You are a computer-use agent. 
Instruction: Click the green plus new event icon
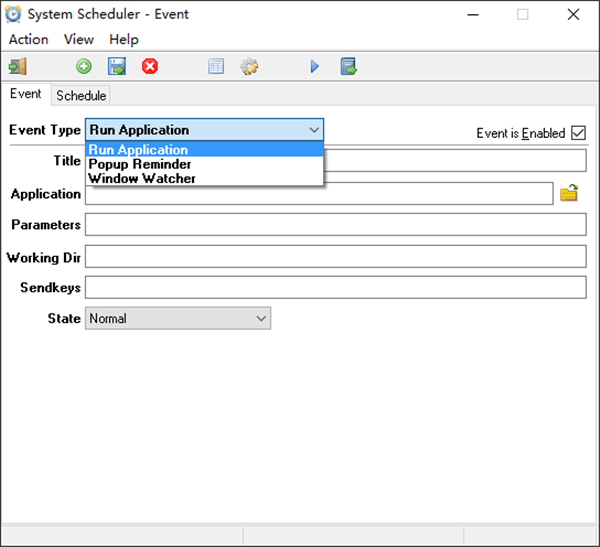tap(84, 66)
